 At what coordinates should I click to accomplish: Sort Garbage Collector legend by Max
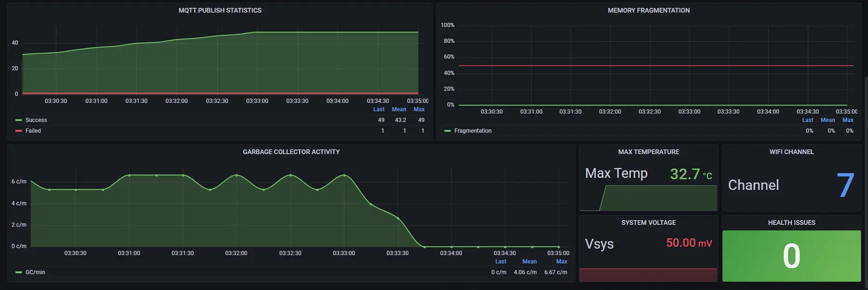562,262
